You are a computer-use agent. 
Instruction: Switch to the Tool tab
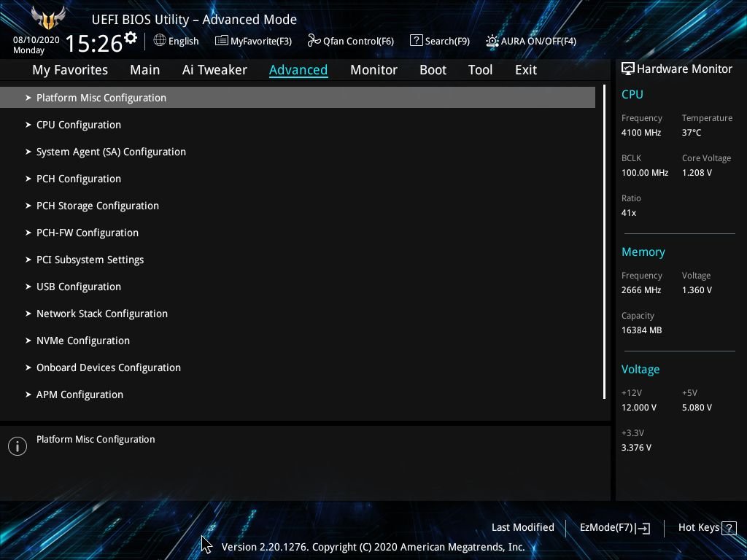pyautogui.click(x=480, y=70)
